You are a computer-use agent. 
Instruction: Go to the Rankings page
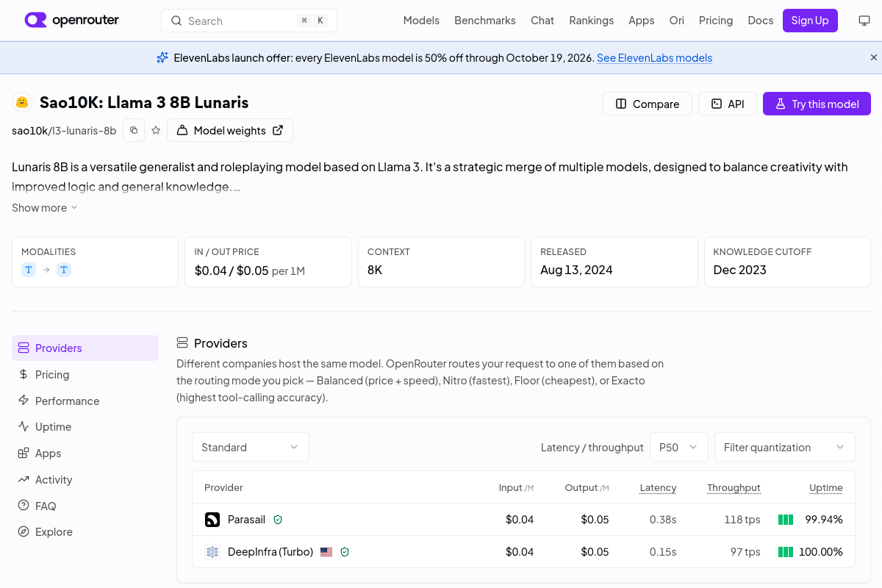tap(592, 21)
